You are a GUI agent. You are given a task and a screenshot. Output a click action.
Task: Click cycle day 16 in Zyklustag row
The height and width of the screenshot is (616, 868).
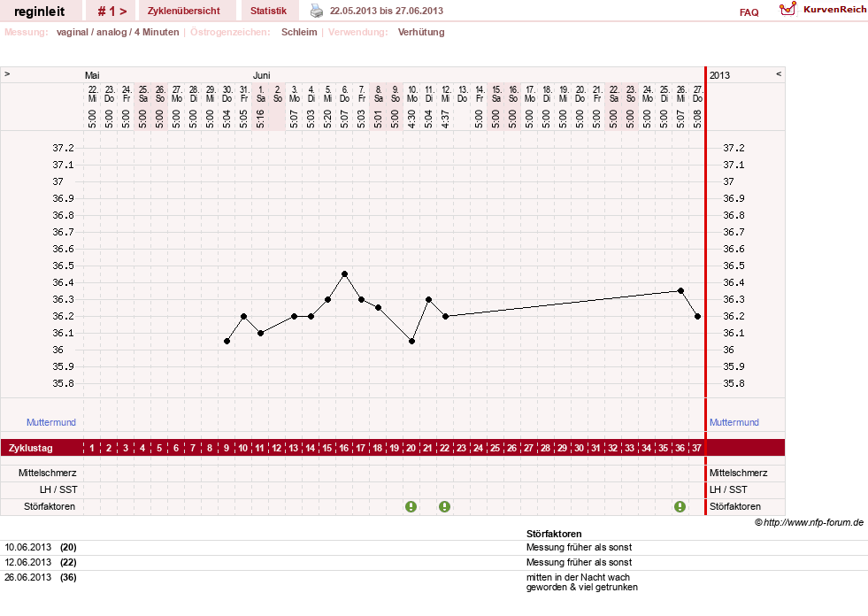[344, 448]
